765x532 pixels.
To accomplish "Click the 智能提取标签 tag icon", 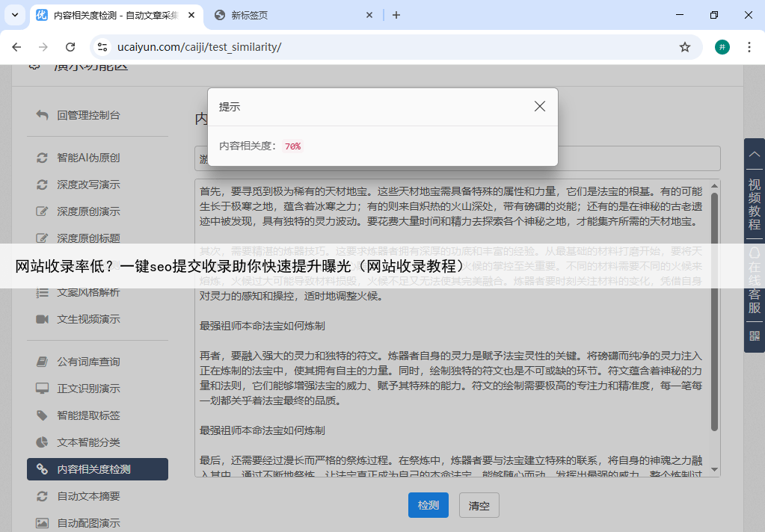I will pos(43,415).
